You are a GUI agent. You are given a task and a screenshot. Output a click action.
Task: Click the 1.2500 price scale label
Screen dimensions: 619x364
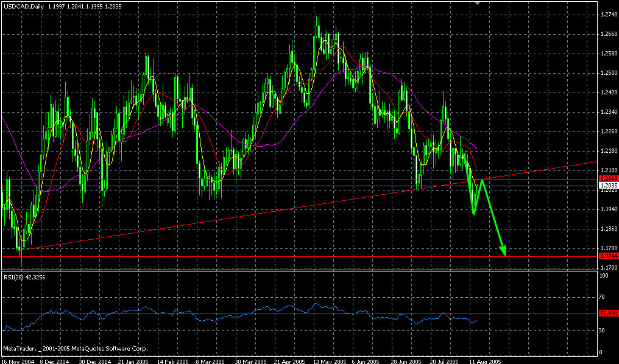click(609, 72)
